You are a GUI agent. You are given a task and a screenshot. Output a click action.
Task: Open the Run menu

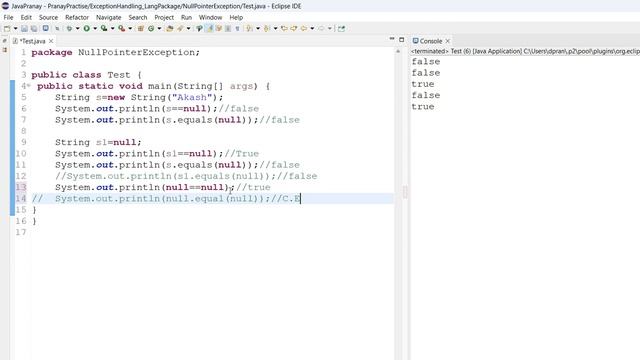(x=186, y=18)
